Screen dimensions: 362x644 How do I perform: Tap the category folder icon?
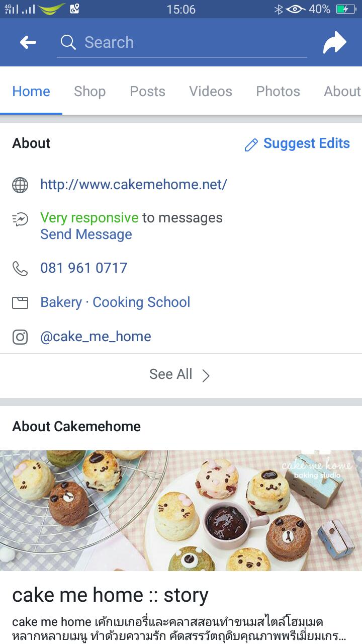pyautogui.click(x=20, y=302)
